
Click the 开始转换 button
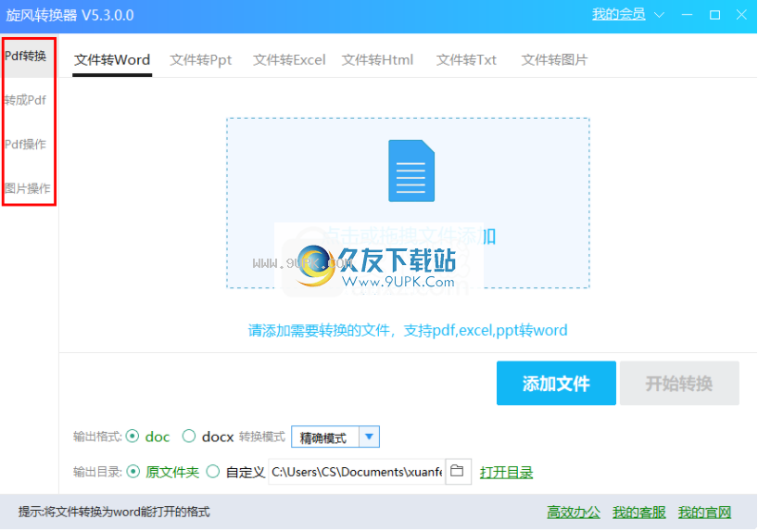tap(679, 383)
